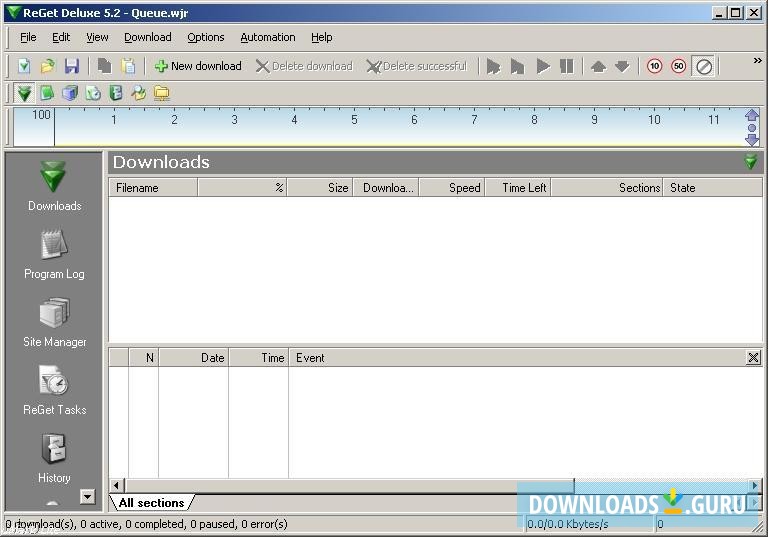768x537 pixels.
Task: Open the Download menu
Action: coord(147,37)
